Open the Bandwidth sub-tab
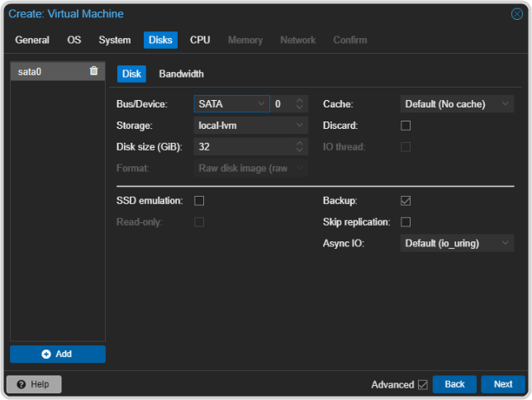Viewport: 532px width, 400px height. (x=181, y=74)
